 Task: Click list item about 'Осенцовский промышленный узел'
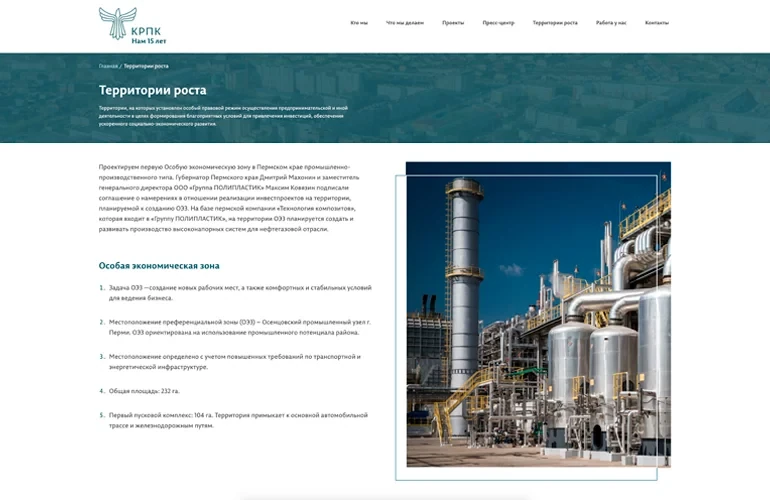tap(240, 327)
